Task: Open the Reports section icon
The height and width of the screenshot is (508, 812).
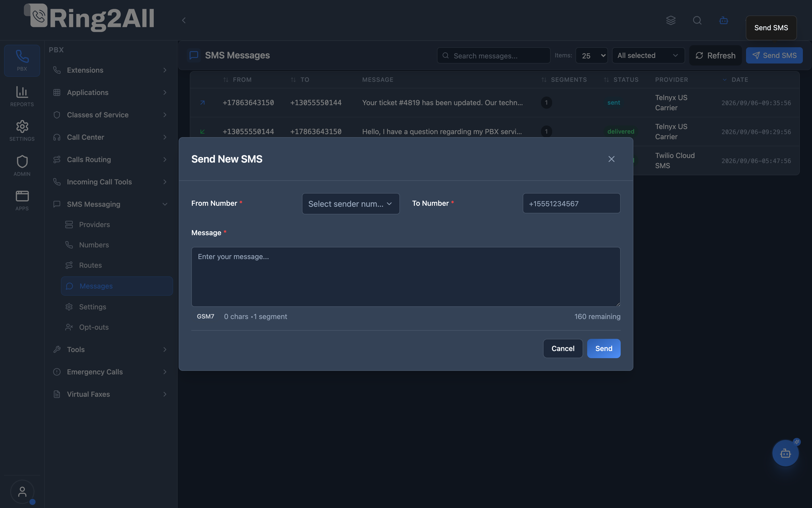Action: pos(22,97)
